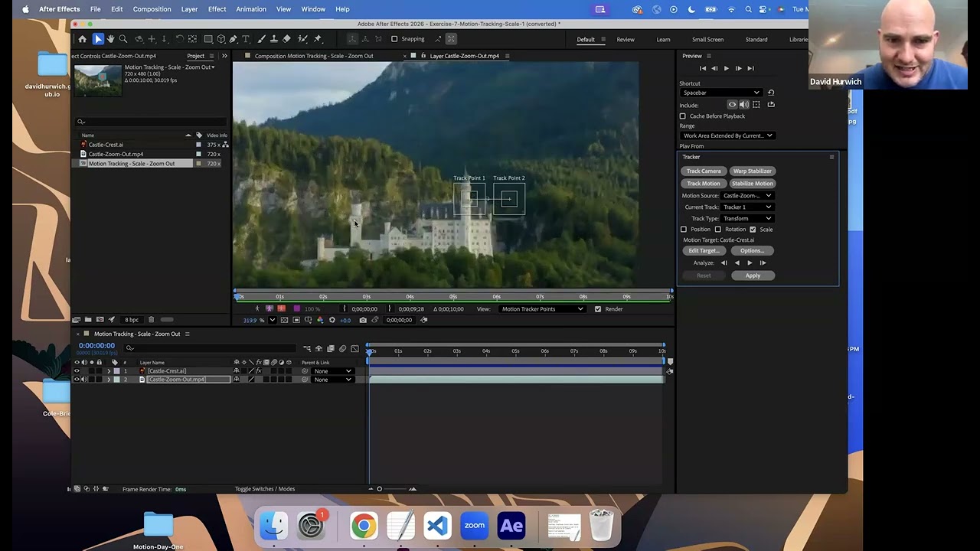
Task: Uncheck the Scale tracking checkbox
Action: coord(753,230)
